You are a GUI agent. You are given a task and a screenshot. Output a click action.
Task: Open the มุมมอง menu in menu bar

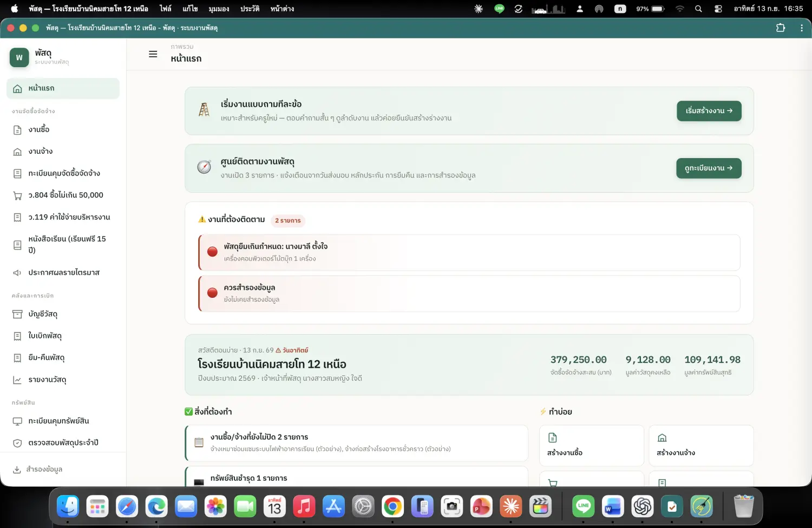pos(219,9)
